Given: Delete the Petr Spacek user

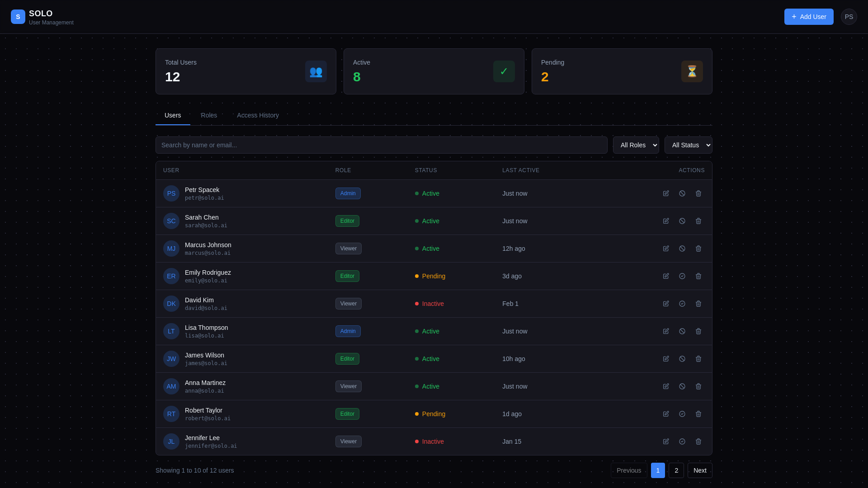Looking at the screenshot, I should [698, 193].
